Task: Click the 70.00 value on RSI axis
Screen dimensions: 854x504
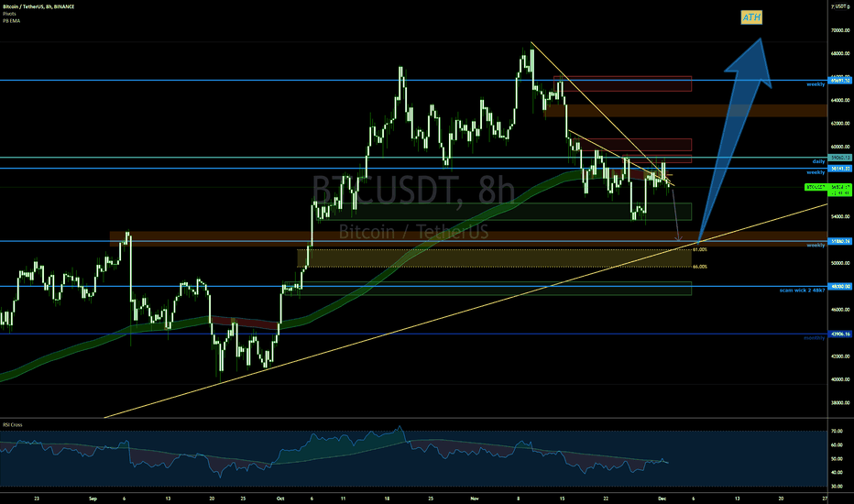Action: pyautogui.click(x=838, y=431)
